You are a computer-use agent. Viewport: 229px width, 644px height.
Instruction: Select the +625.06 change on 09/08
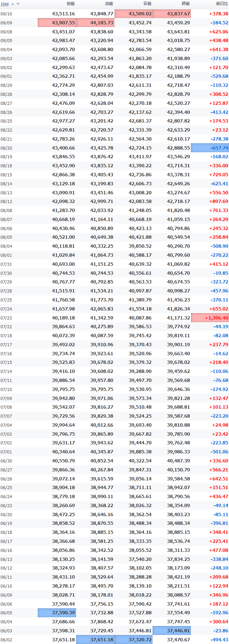point(219,32)
